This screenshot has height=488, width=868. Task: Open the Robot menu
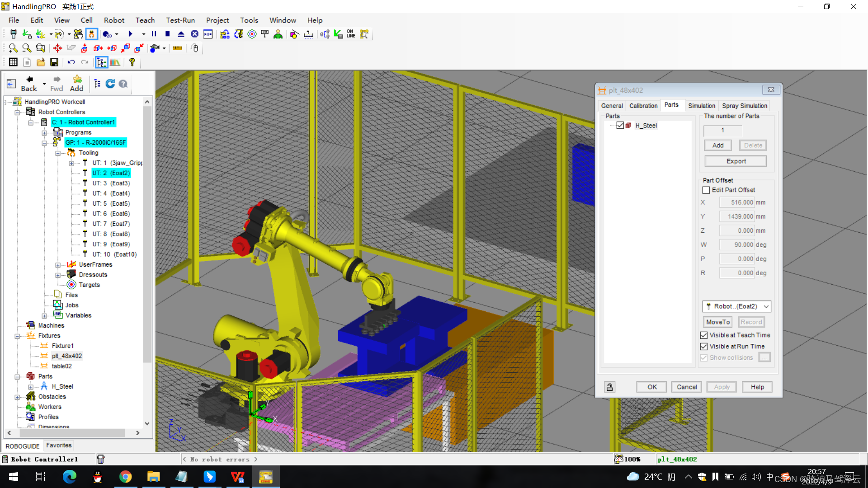coord(114,20)
